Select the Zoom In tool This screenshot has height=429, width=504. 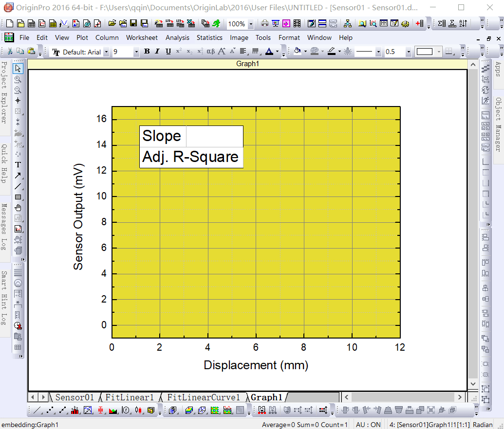[x=18, y=79]
